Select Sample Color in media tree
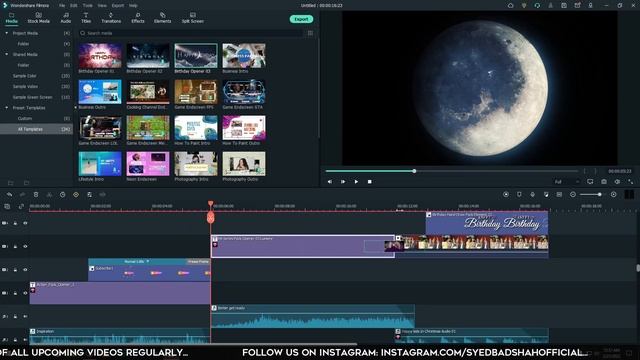The width and height of the screenshot is (640, 360). coord(24,76)
